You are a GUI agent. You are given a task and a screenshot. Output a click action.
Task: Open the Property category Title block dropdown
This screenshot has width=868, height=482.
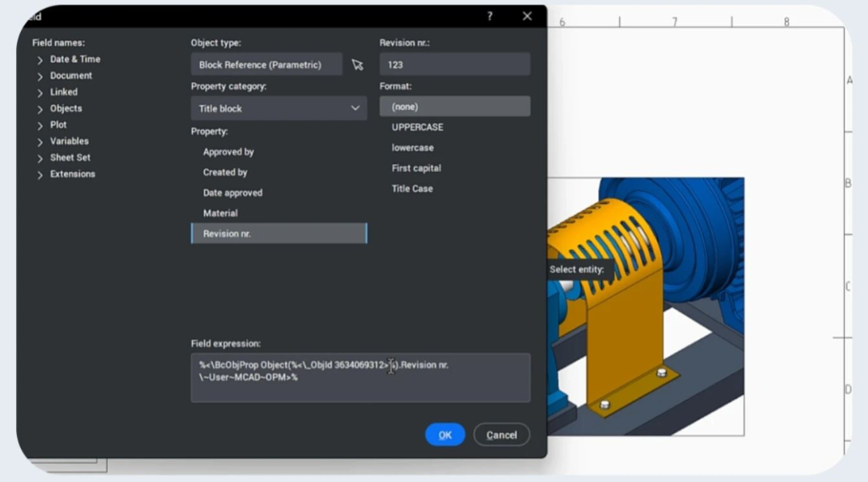(x=279, y=108)
